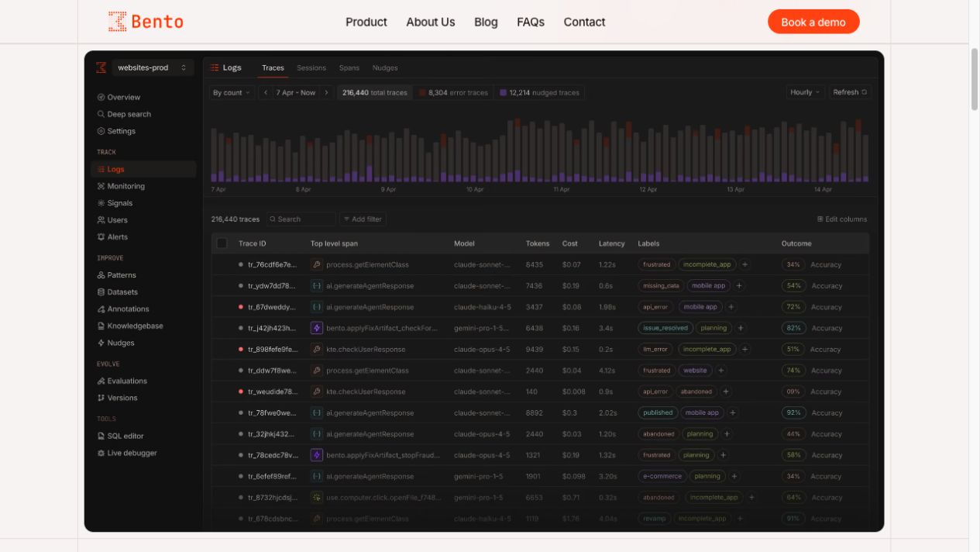Image resolution: width=980 pixels, height=552 pixels.
Task: Open the 7 Apr - Now date picker
Action: click(296, 92)
